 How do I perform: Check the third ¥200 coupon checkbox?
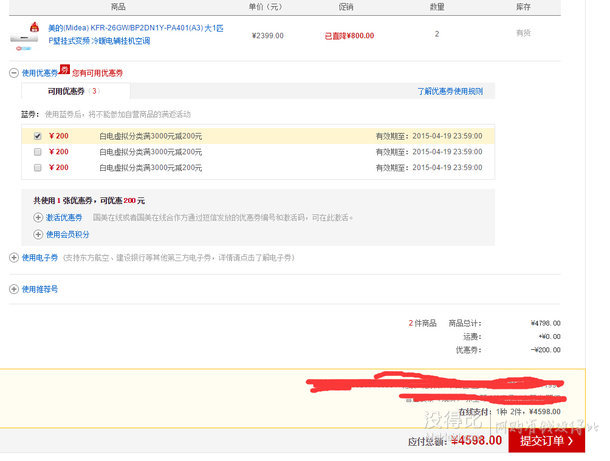[x=38, y=167]
